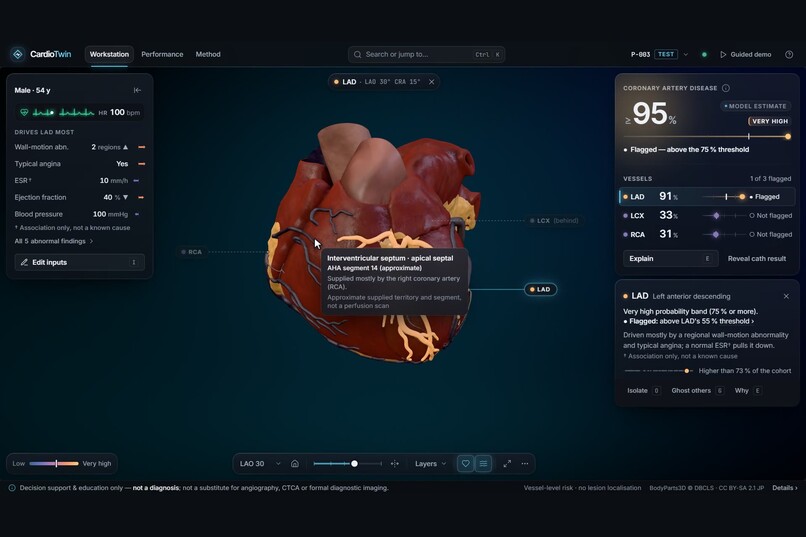
Task: Click the search or jump to field
Action: point(426,54)
